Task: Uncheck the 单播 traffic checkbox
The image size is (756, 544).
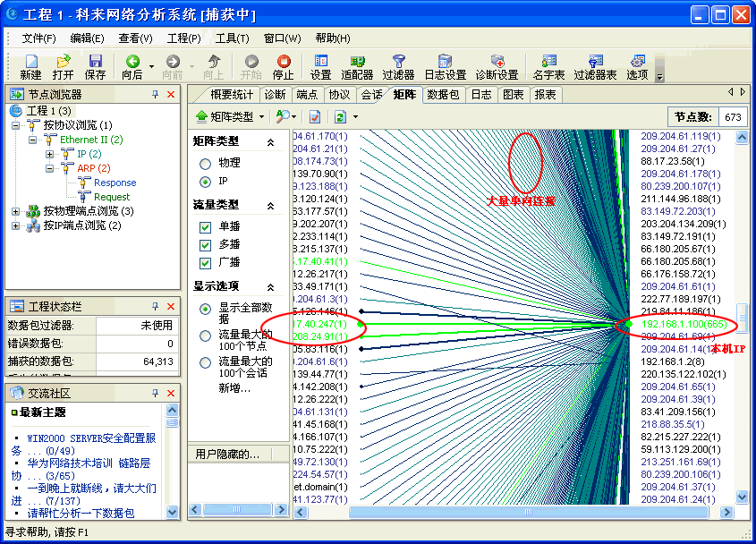Action: (x=206, y=227)
